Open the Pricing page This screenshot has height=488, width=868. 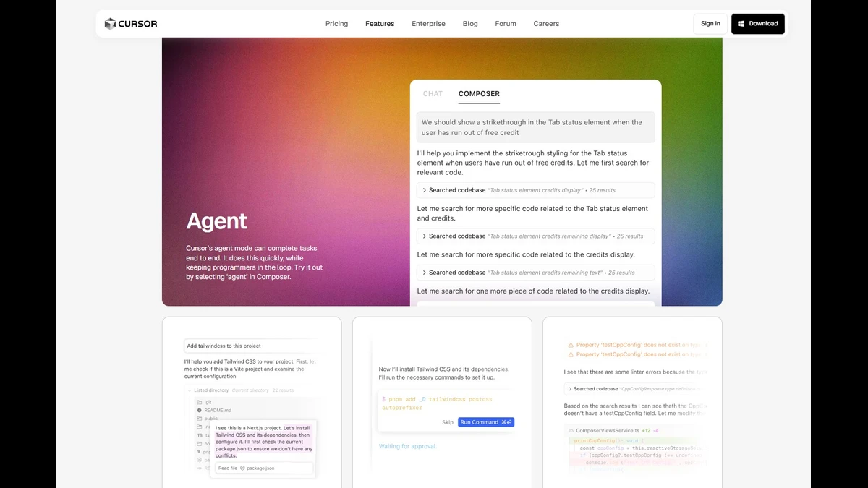click(336, 24)
